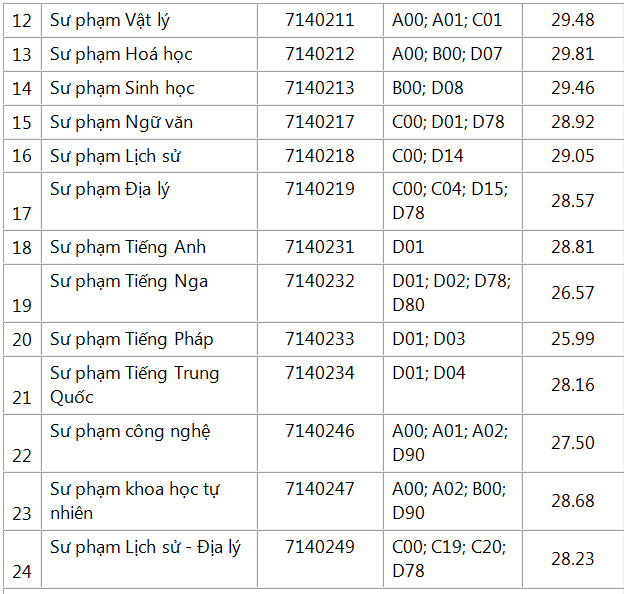Click the score 29.46 cell

(572, 88)
